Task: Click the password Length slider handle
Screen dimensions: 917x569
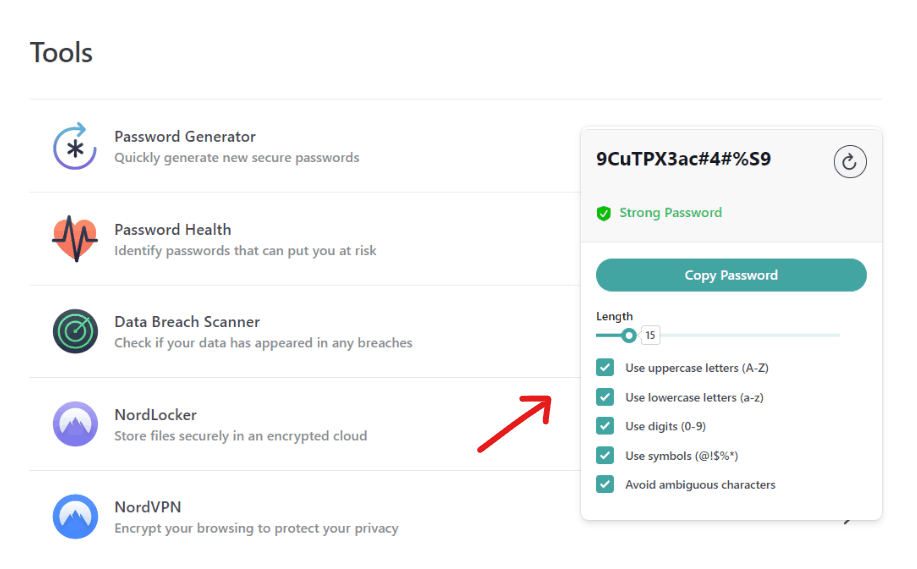Action: click(x=628, y=335)
